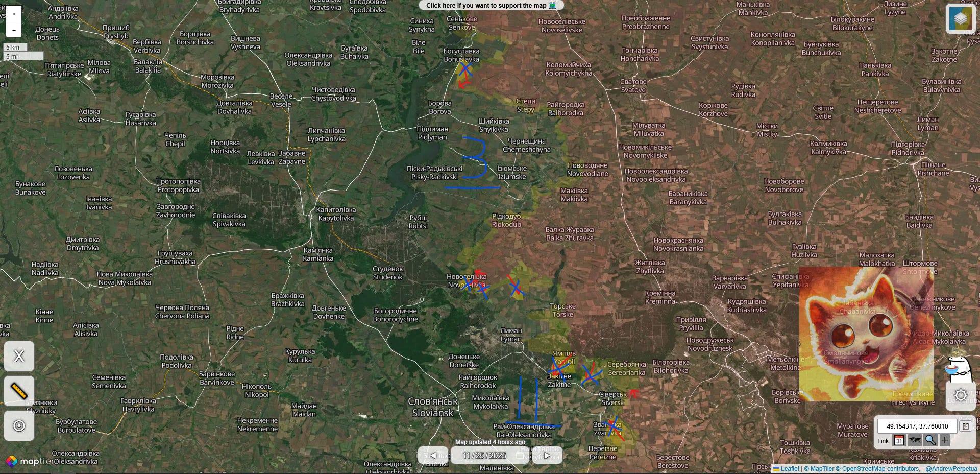Viewport: 980px width, 474px height.
Task: Go to the next map date
Action: pyautogui.click(x=547, y=456)
